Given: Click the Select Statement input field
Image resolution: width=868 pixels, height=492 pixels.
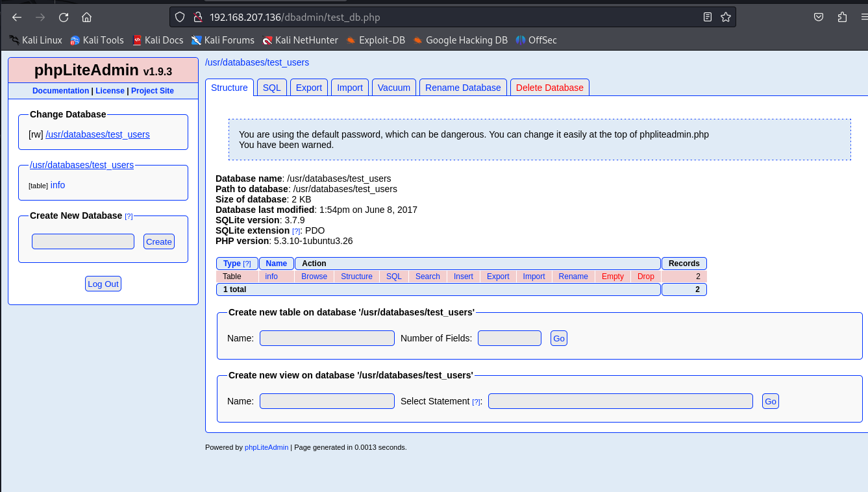Looking at the screenshot, I should tap(621, 401).
